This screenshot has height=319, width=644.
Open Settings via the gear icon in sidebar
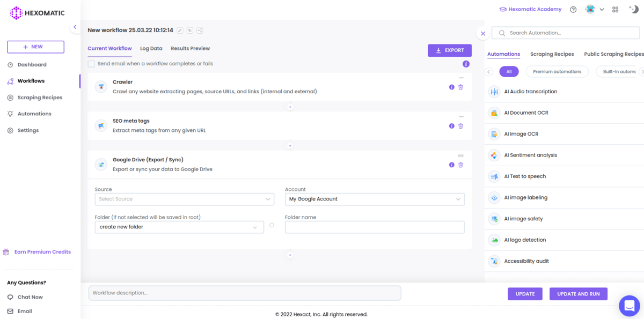click(23, 130)
